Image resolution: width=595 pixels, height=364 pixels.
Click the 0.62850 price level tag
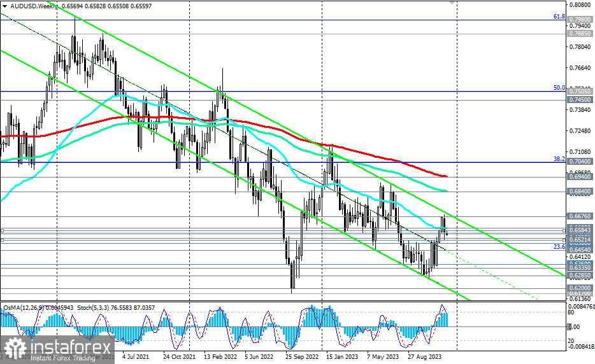click(580, 276)
